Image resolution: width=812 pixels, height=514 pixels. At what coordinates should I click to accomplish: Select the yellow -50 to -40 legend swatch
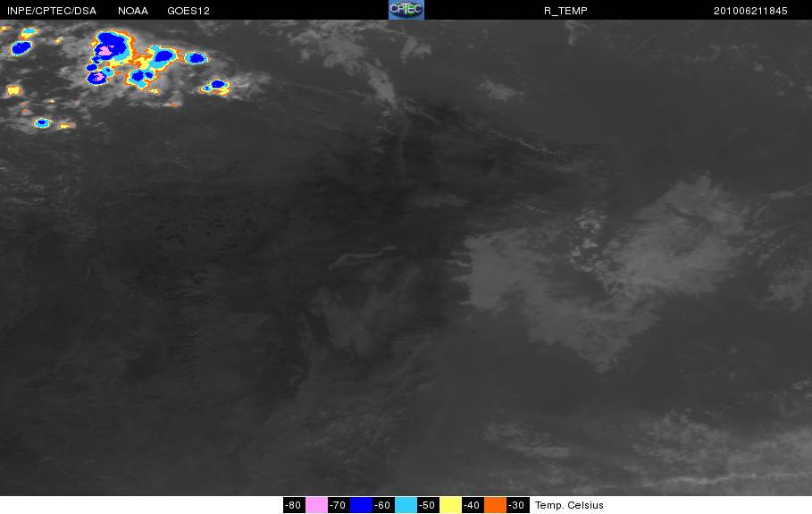(x=450, y=505)
